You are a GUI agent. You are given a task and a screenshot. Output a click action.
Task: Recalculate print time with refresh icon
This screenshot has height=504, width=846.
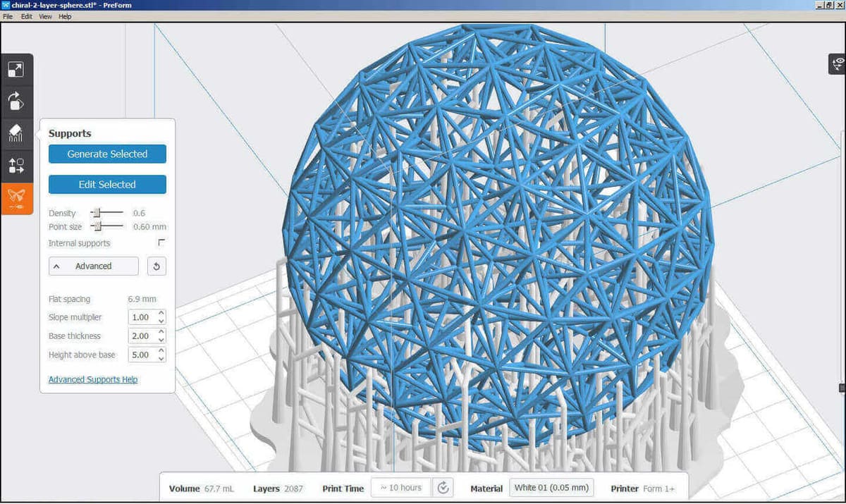point(443,488)
